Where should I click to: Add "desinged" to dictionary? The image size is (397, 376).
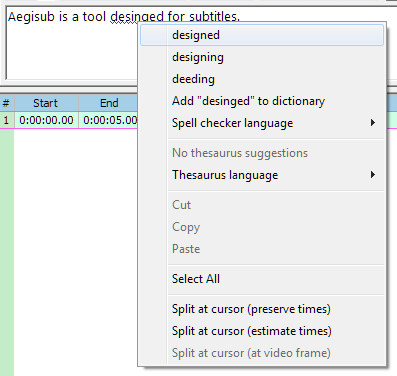coord(262,101)
